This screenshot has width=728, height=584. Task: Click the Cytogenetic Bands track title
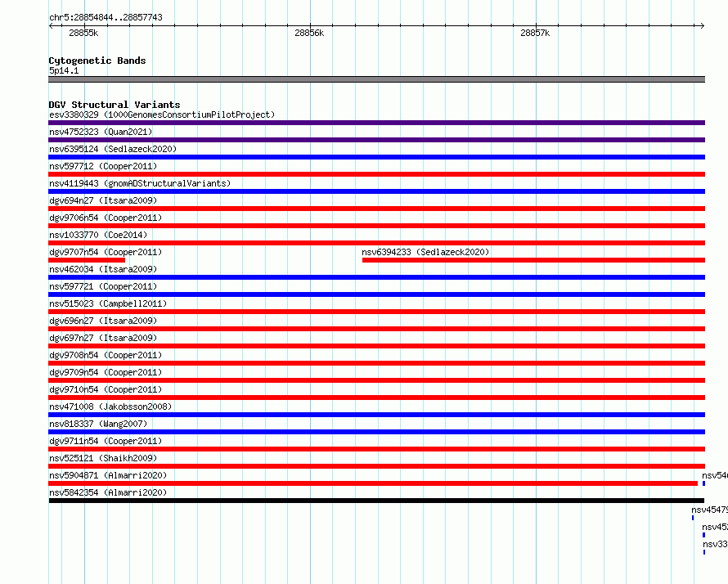coord(97,61)
